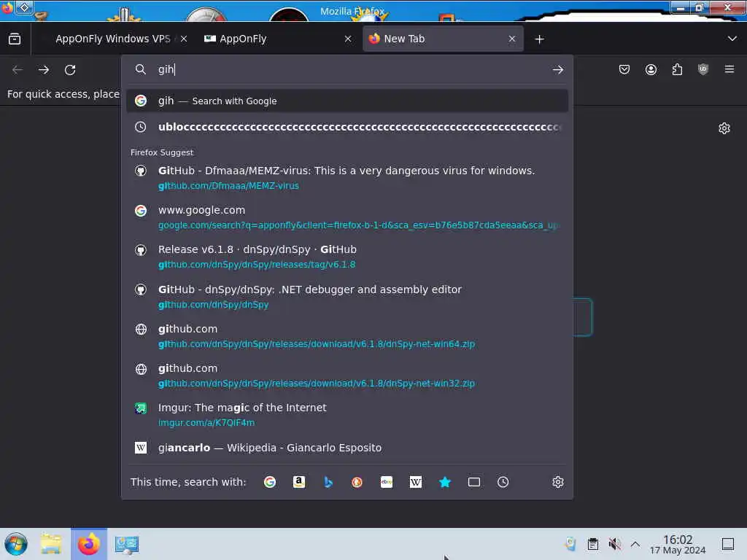
Task: Select 'gih — Search with Google' suggestion
Action: point(347,101)
